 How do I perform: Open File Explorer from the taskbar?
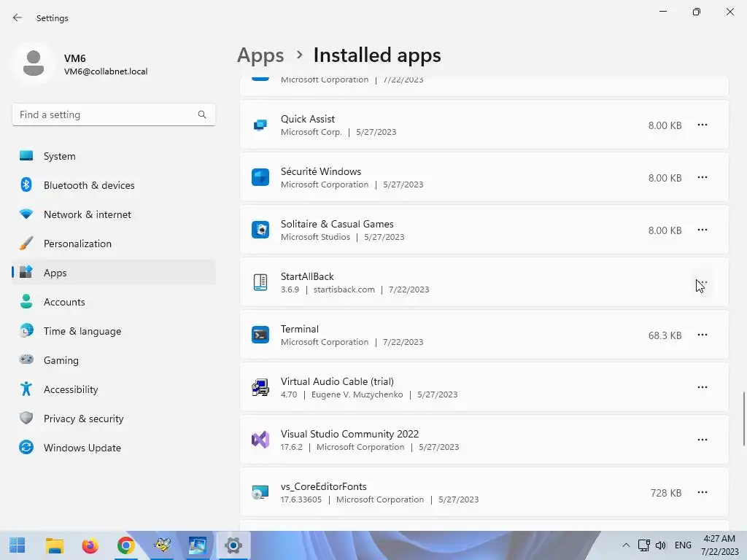tap(54, 545)
